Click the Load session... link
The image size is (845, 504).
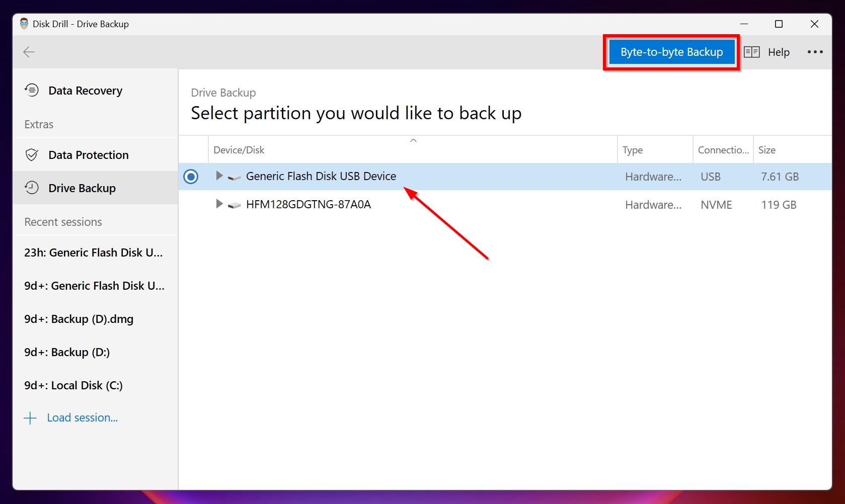[83, 417]
